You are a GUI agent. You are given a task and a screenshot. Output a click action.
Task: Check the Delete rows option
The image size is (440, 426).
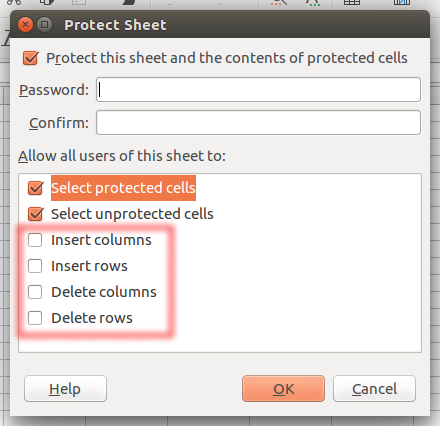[35, 318]
